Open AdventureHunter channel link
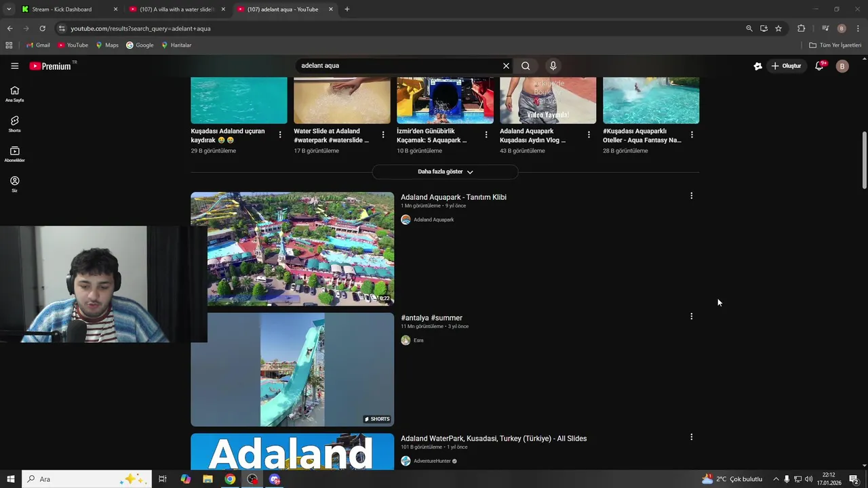868x488 pixels. coord(432,461)
